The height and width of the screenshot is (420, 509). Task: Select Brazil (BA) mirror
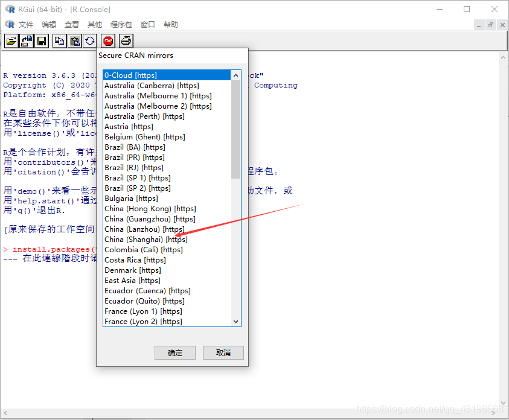167,147
